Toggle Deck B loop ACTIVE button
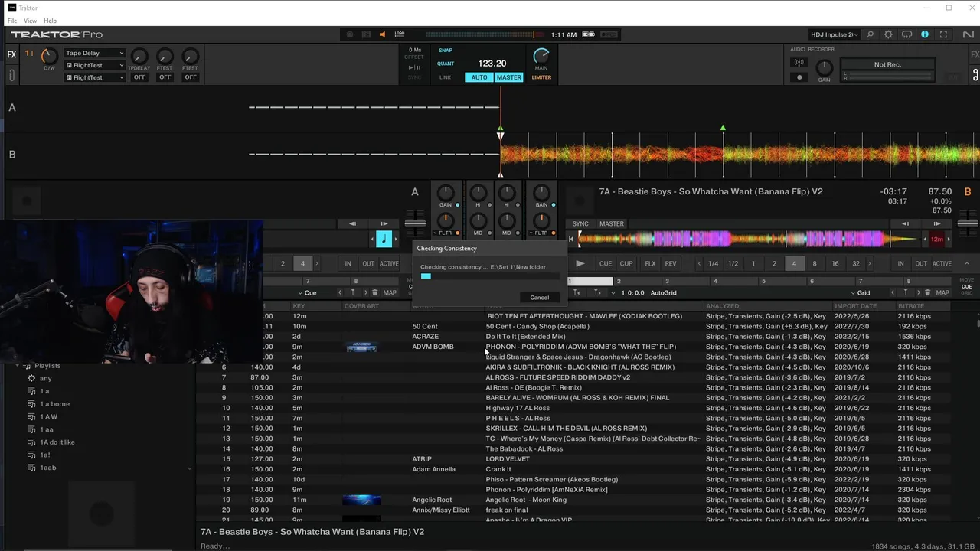 pos(942,263)
